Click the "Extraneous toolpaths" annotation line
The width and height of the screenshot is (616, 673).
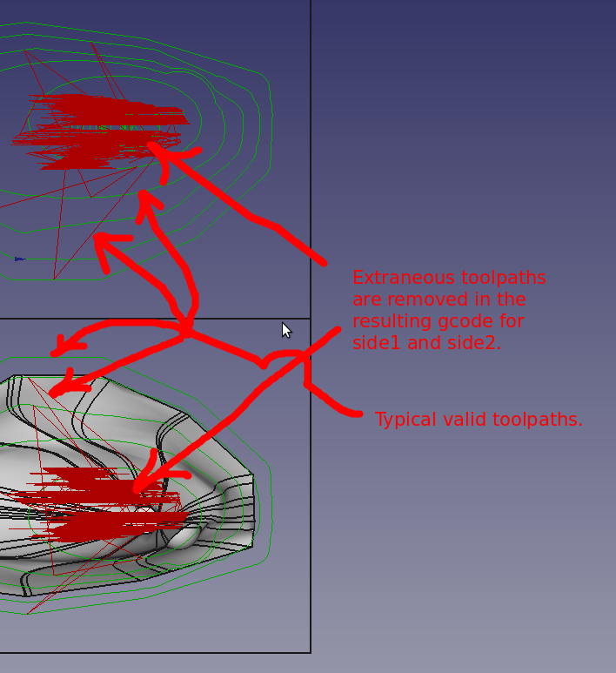click(x=449, y=278)
